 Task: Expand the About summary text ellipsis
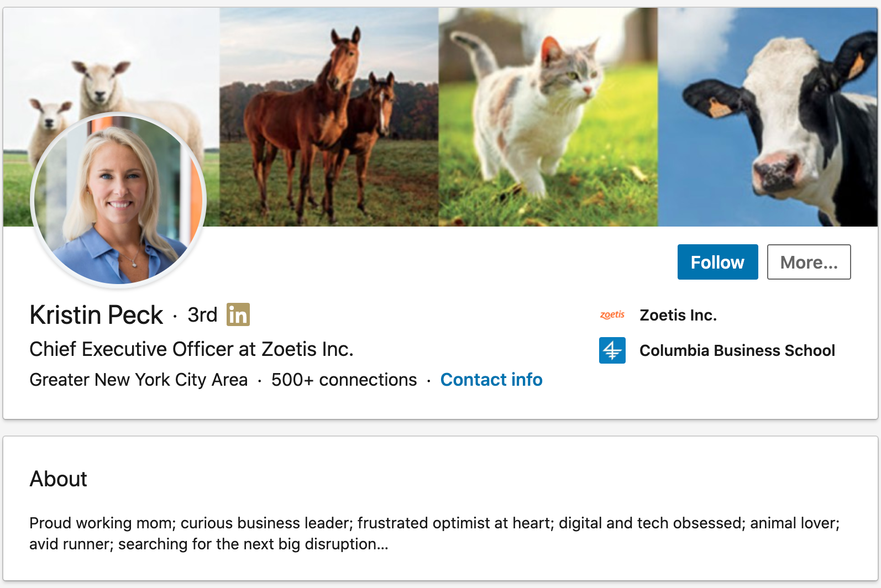pyautogui.click(x=382, y=544)
